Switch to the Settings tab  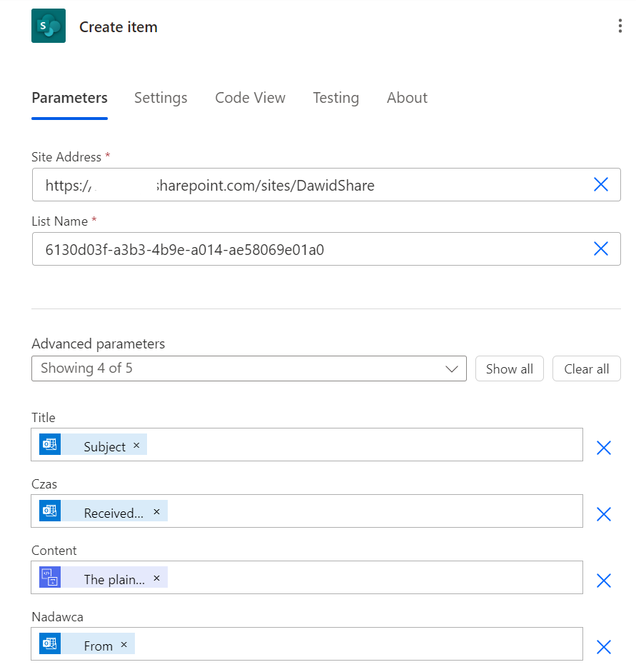(161, 98)
